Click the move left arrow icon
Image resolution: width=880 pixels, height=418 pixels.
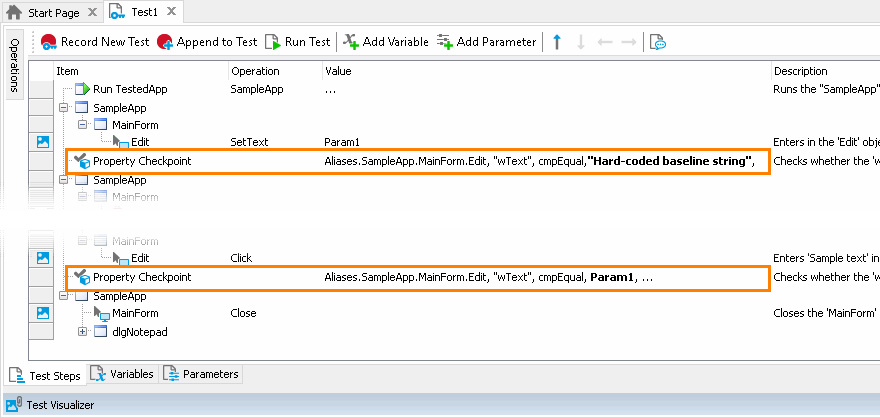coord(604,42)
